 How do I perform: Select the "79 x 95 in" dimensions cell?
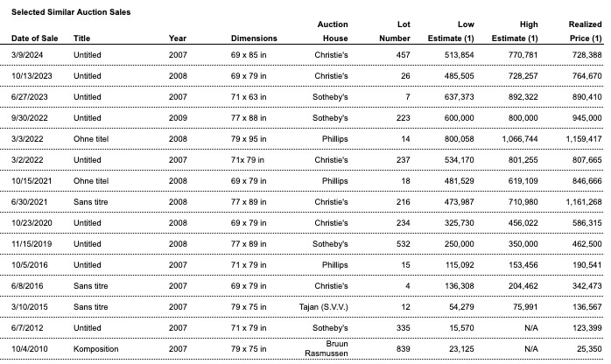click(251, 138)
